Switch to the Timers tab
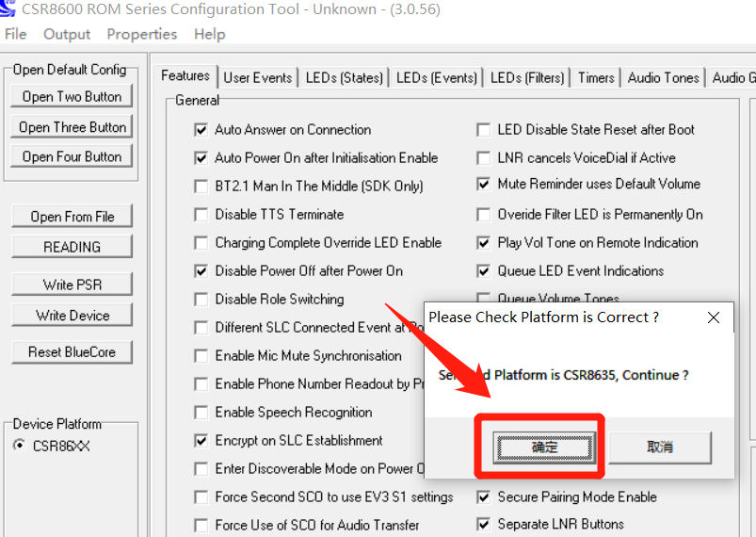This screenshot has height=537, width=756. pos(596,77)
